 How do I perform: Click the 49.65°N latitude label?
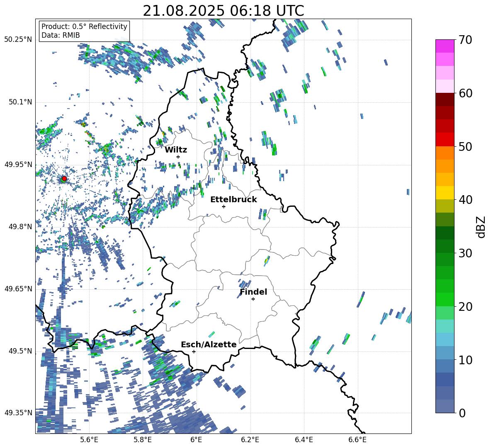[18, 289]
